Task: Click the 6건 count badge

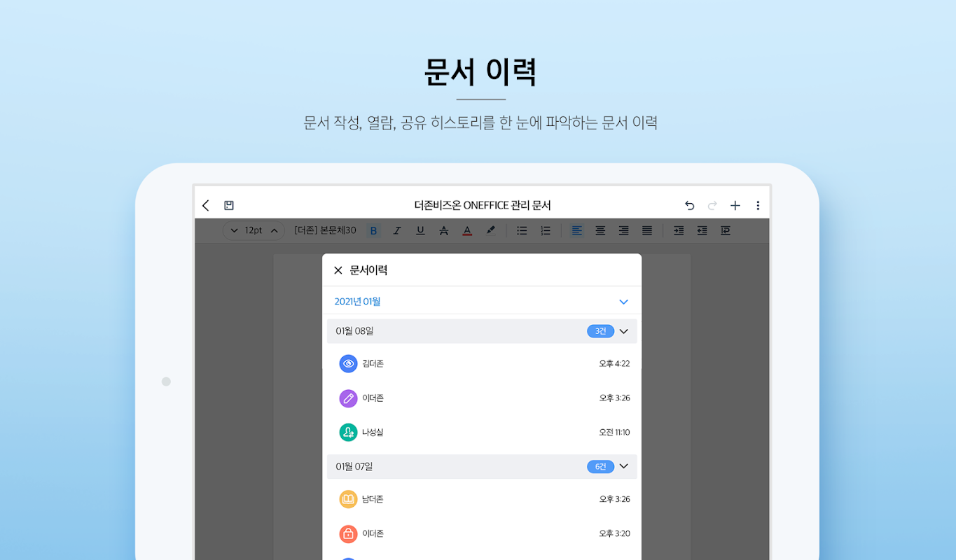Action: (x=600, y=466)
